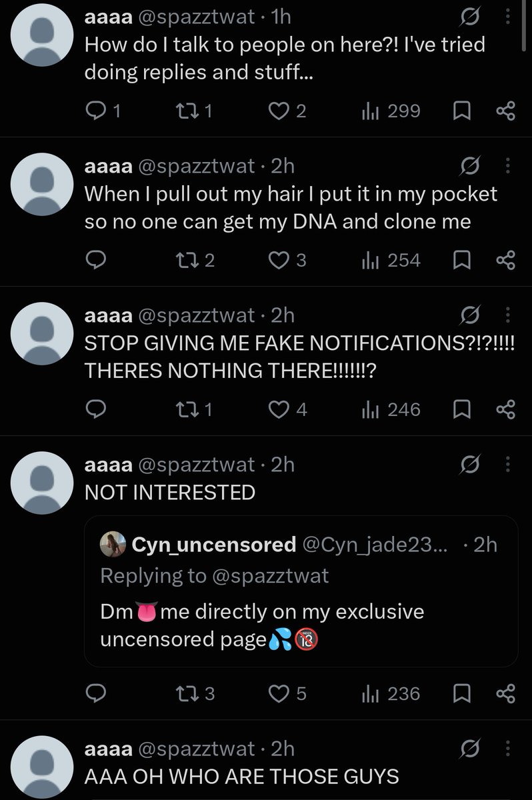
Task: Reply to the FAKE NOTIFICATIONS tweet
Action: coord(98,409)
